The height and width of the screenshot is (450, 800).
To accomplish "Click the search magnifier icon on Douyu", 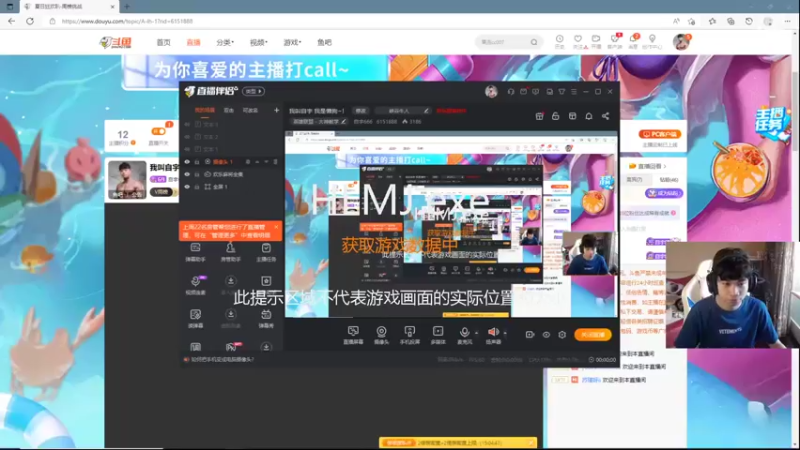I will [534, 42].
